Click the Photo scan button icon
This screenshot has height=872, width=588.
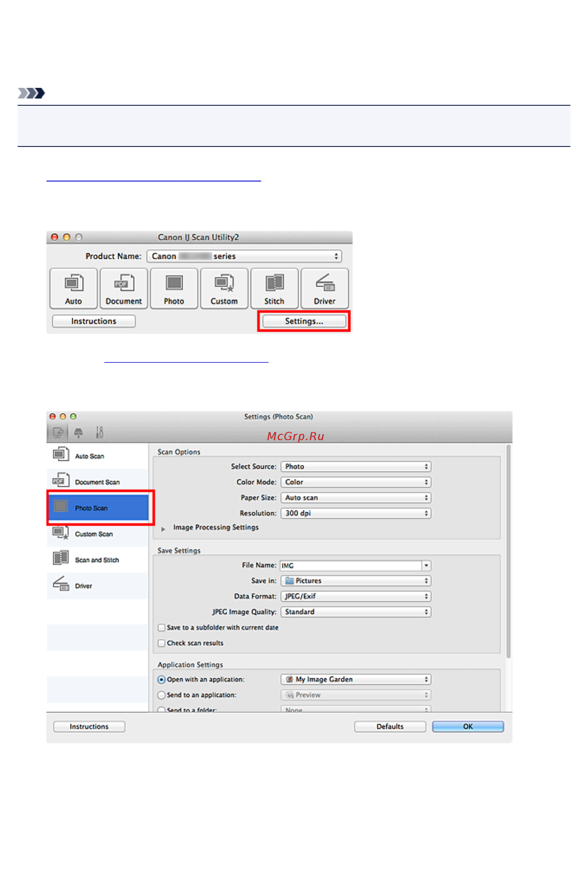point(174,283)
